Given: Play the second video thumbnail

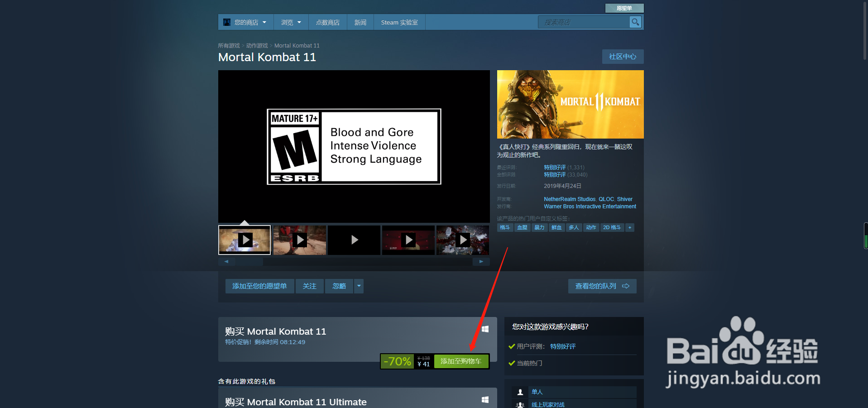Looking at the screenshot, I should click(x=299, y=240).
